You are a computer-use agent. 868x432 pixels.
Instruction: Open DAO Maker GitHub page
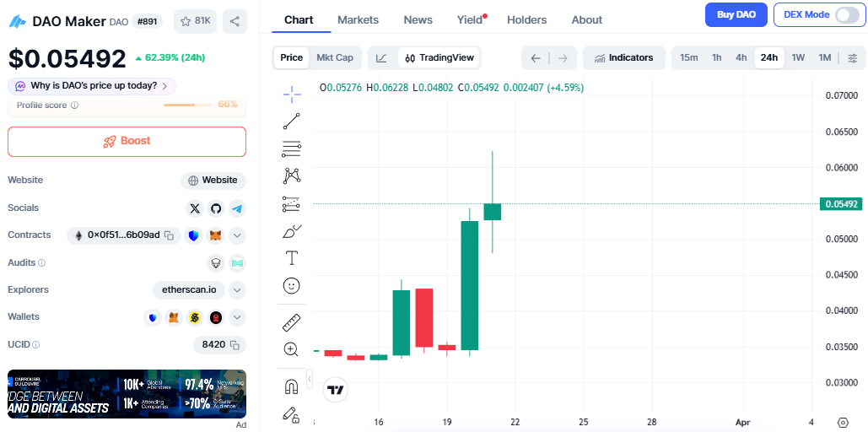point(216,208)
